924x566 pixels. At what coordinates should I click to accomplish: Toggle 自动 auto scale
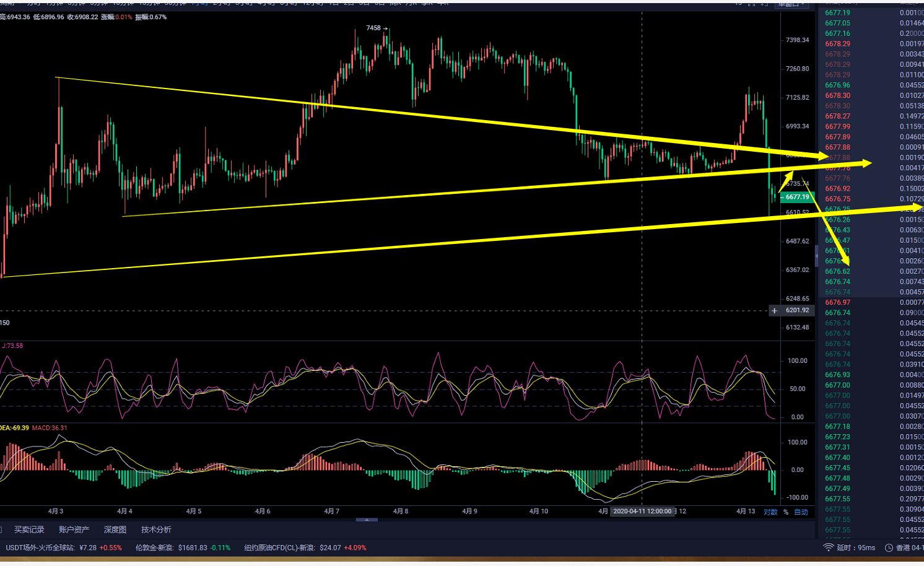(801, 512)
